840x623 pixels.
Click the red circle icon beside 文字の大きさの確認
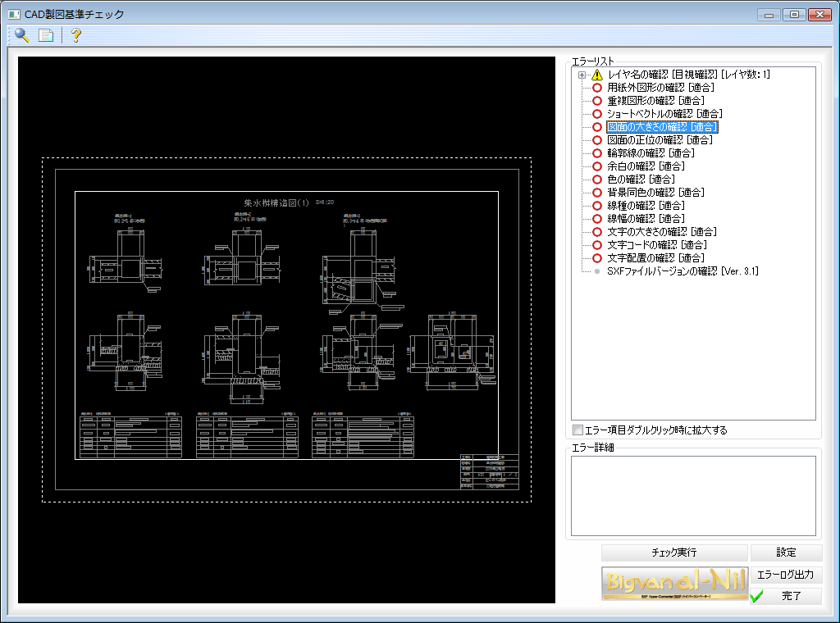597,232
